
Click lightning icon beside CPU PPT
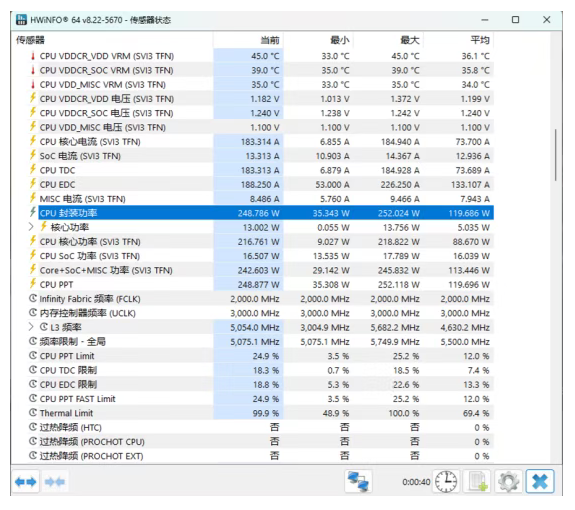33,284
